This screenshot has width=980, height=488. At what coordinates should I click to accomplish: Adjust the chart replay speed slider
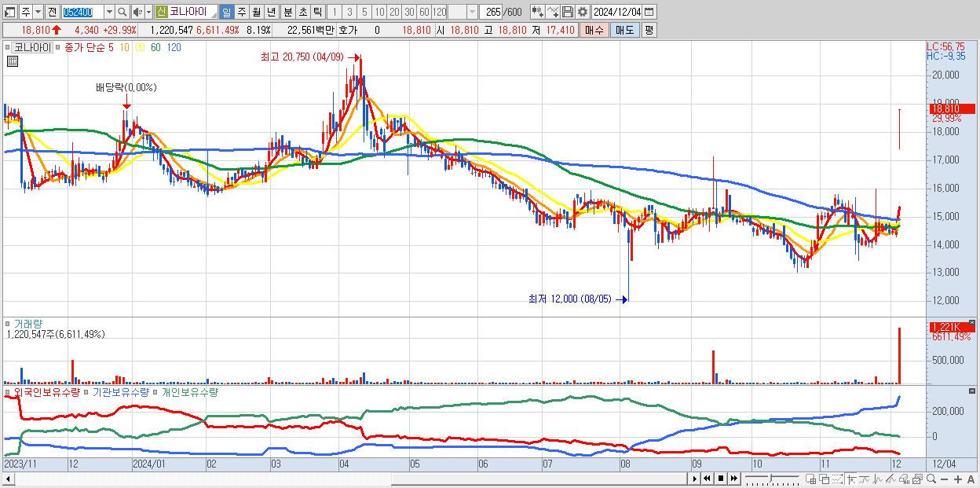(772, 479)
